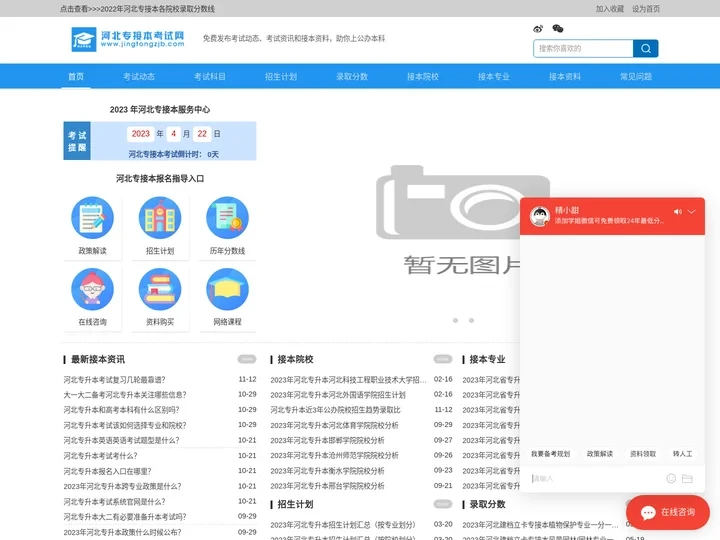The height and width of the screenshot is (540, 720).
Task: Select 接本资料 in navigation bar
Action: pos(565,76)
